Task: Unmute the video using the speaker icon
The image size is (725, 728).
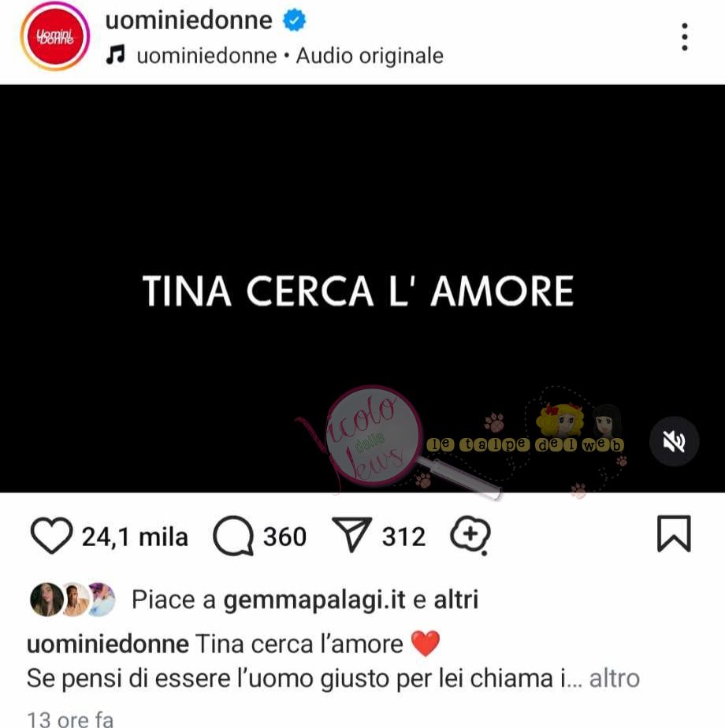Action: coord(674,441)
